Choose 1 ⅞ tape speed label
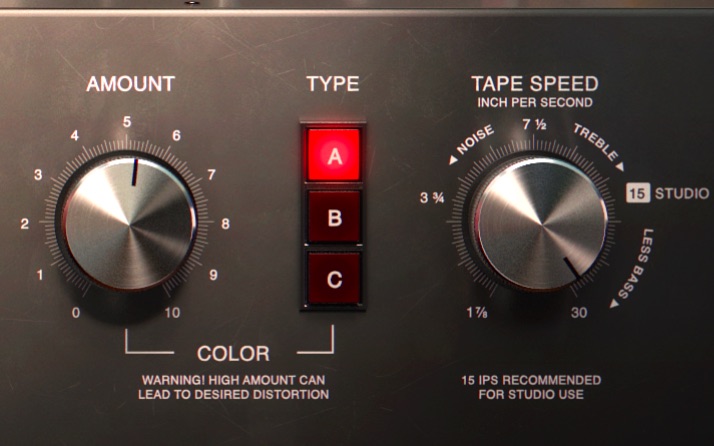 point(477,313)
